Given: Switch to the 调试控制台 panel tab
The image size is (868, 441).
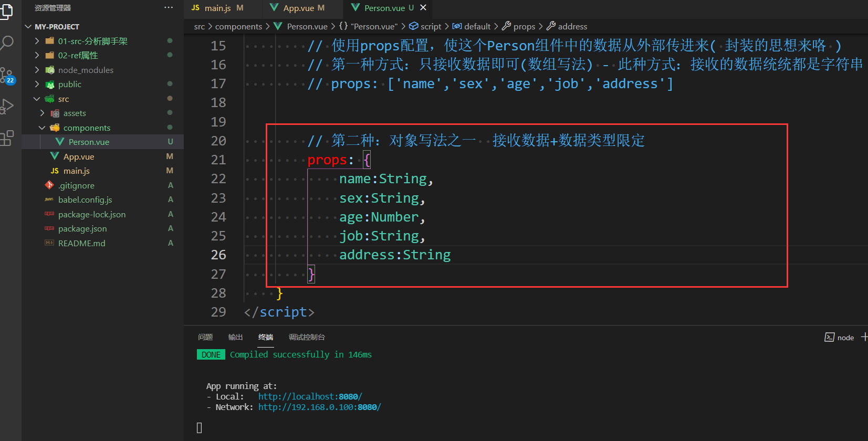Looking at the screenshot, I should coord(307,337).
